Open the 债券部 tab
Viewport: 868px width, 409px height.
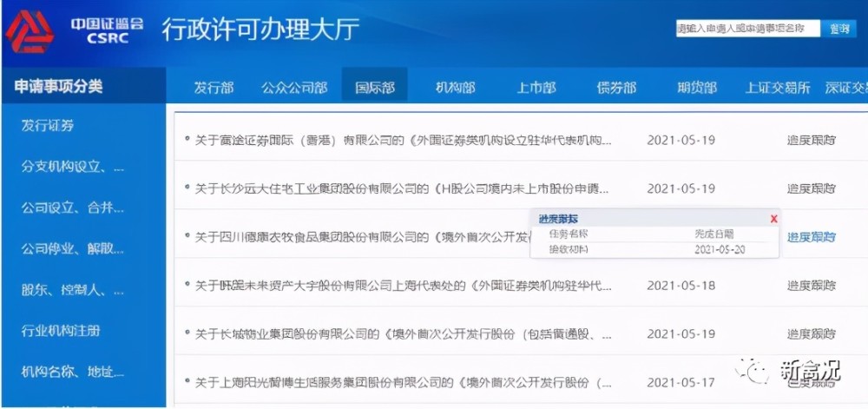(616, 88)
